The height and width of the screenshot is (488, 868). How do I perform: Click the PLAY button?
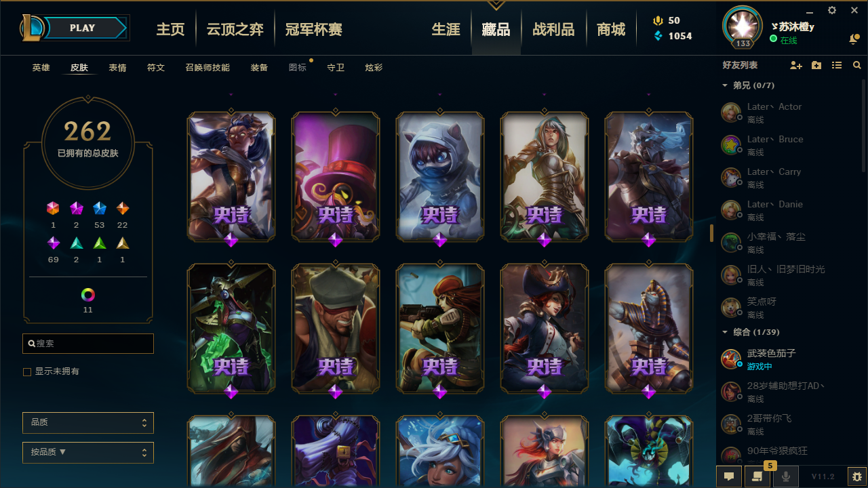[x=83, y=28]
